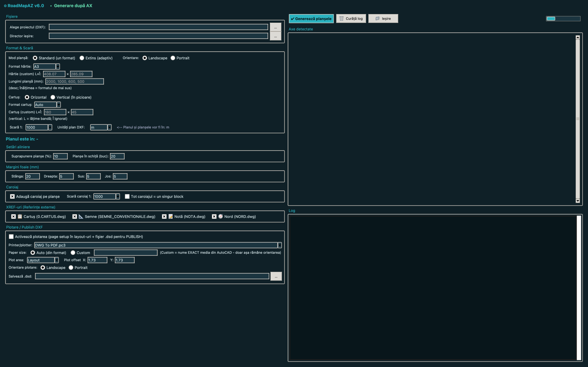Click the trash icon on Curăță log
This screenshot has height=367, width=588.
(341, 18)
